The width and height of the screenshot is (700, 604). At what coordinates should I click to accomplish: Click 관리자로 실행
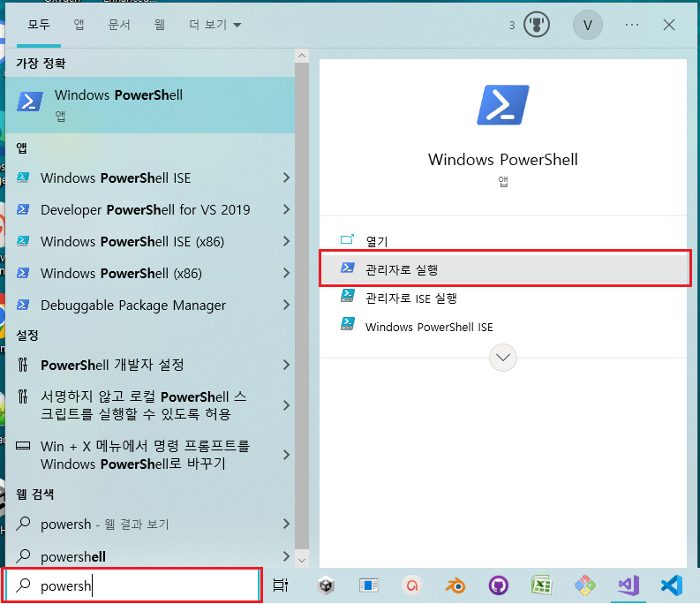505,269
